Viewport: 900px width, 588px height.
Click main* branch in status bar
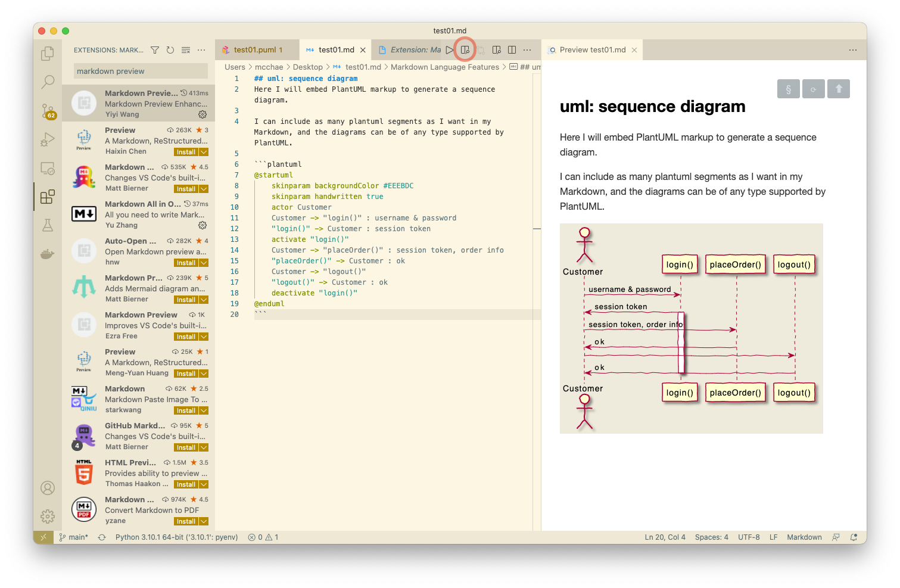click(73, 537)
